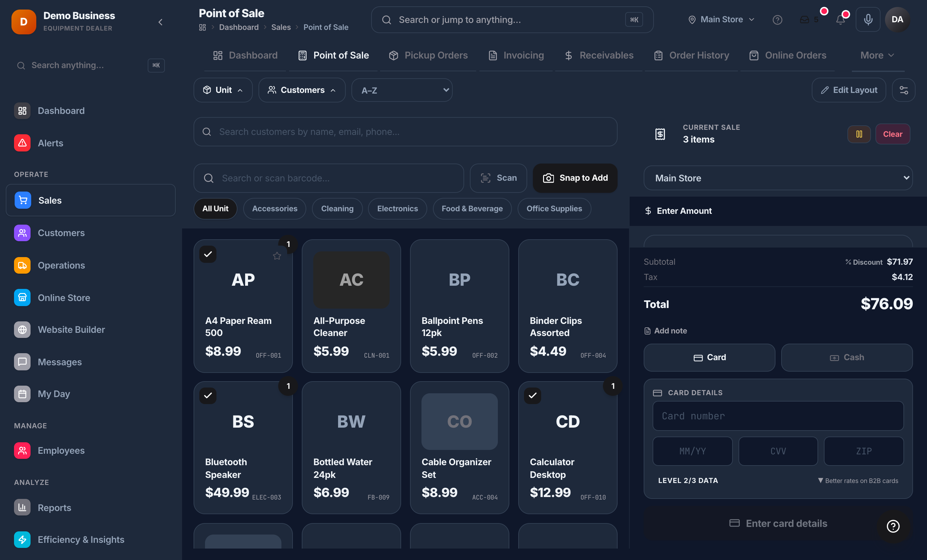Select Card payment method

point(709,357)
